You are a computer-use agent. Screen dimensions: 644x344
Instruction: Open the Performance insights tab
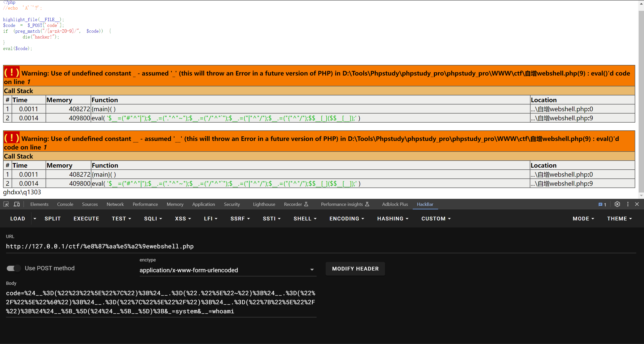tap(345, 204)
